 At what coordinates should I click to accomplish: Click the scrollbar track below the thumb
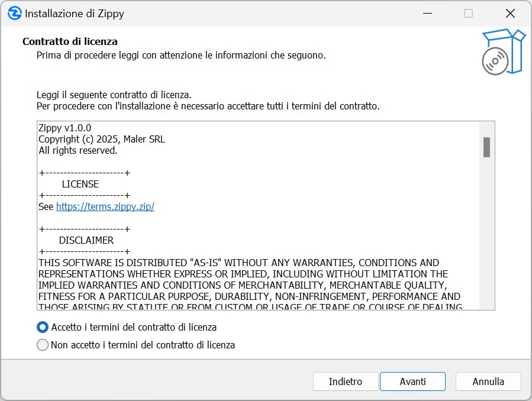(x=486, y=237)
